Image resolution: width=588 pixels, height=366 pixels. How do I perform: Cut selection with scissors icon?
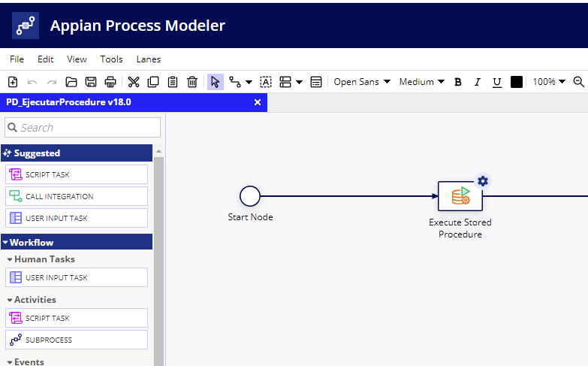(134, 82)
